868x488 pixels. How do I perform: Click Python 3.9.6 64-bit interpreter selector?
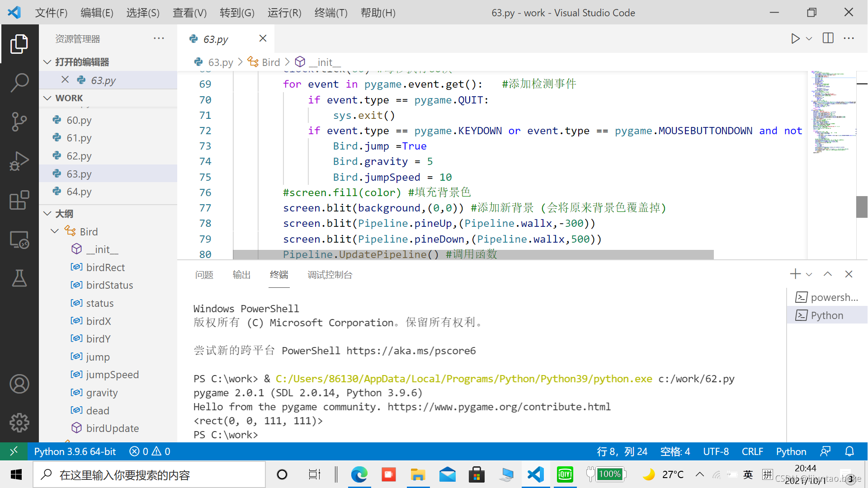75,451
